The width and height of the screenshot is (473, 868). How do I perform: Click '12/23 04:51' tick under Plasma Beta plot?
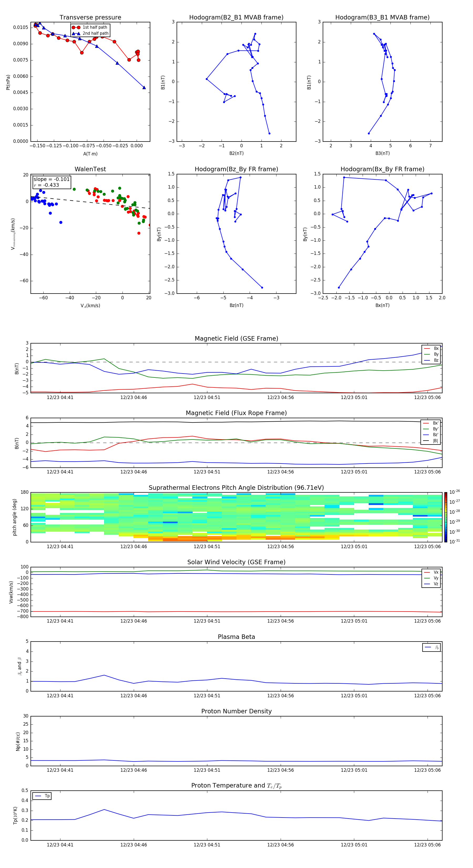pyautogui.click(x=207, y=695)
